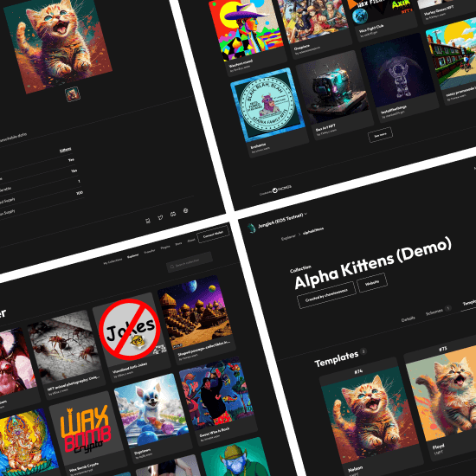Open the Explorer nav menu item
476x476 pixels.
(x=133, y=255)
